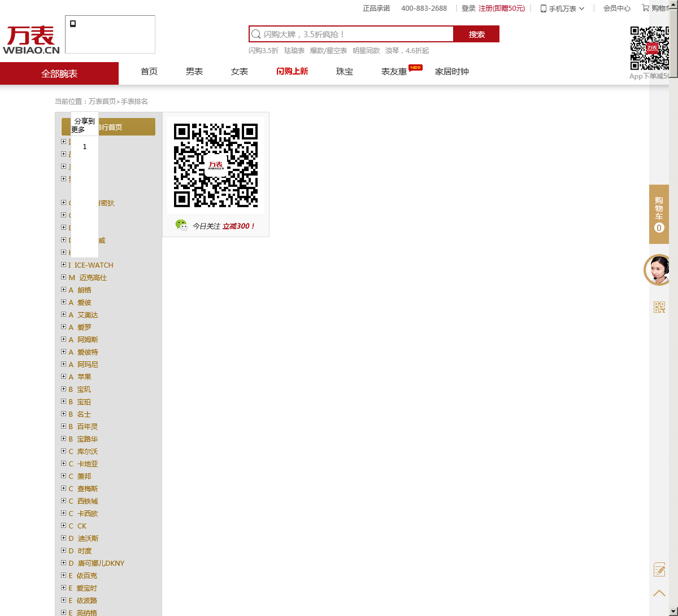Expand the CK brand node

tap(64, 526)
